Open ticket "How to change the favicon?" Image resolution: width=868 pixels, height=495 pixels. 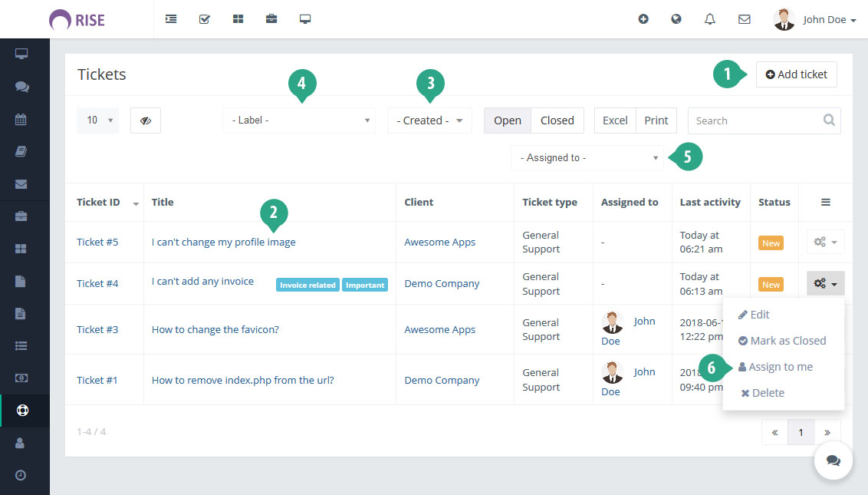click(x=215, y=329)
